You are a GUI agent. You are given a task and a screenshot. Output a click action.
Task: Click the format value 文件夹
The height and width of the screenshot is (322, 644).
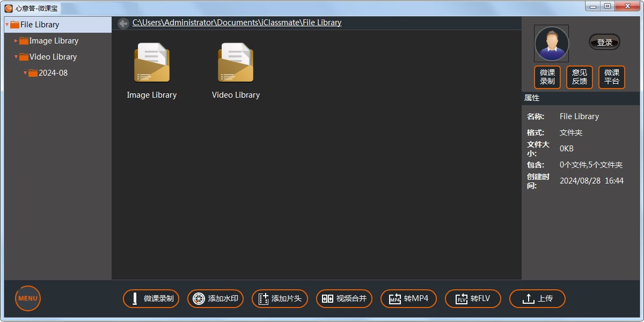tap(571, 133)
